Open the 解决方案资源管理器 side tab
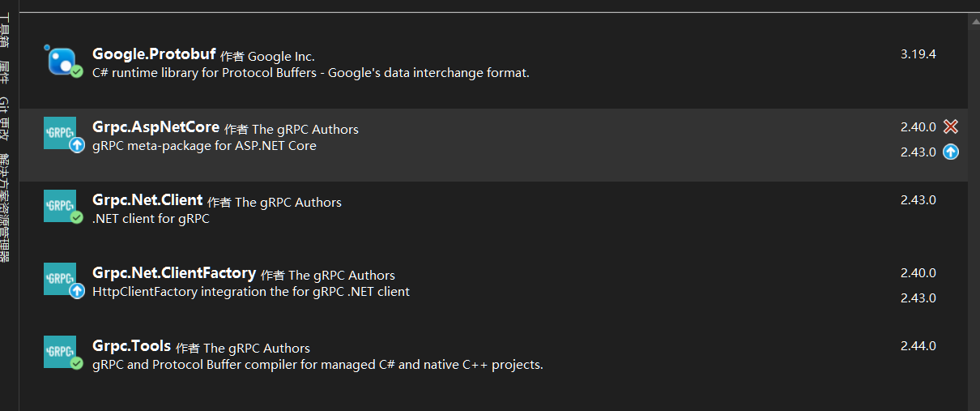Image resolution: width=980 pixels, height=411 pixels. coord(5,208)
